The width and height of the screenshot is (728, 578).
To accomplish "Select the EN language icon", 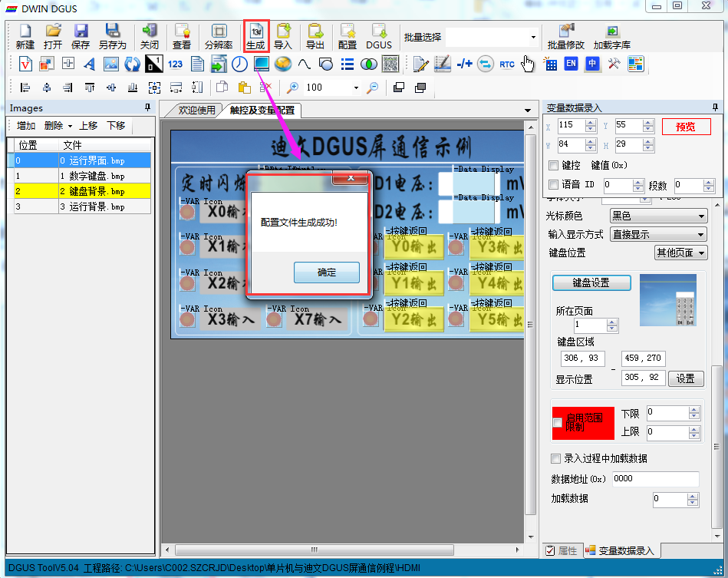I will [x=571, y=64].
